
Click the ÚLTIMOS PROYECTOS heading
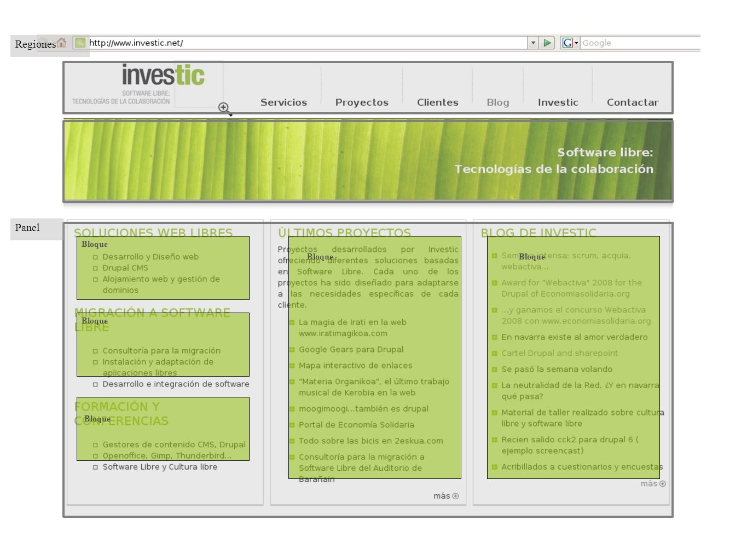(344, 233)
